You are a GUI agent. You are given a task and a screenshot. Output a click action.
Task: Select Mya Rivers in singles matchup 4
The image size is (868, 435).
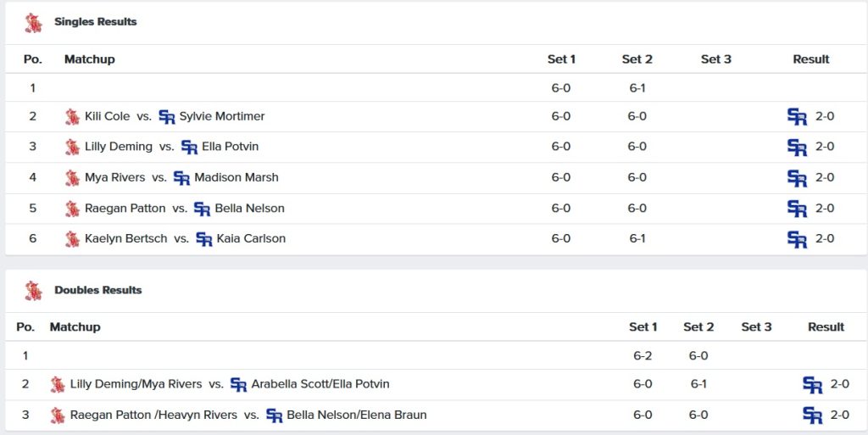[115, 178]
